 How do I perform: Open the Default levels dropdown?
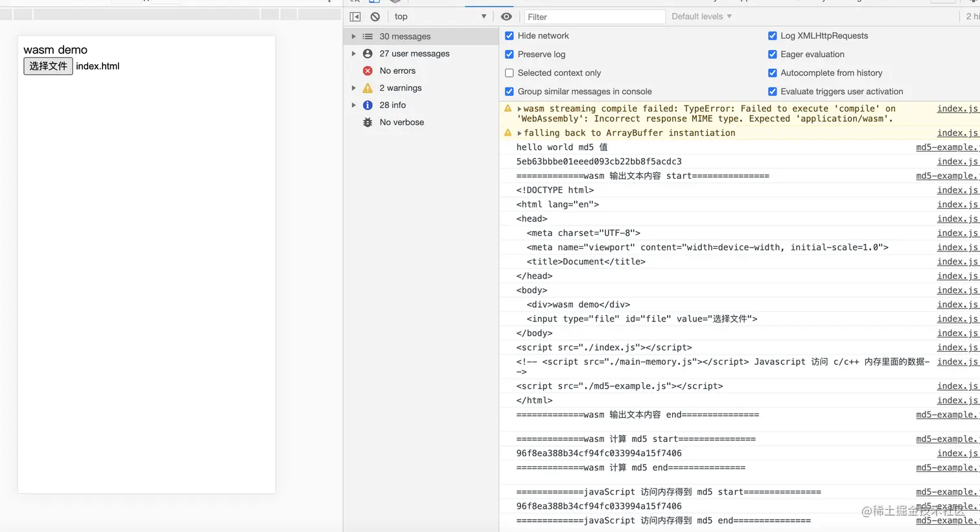pos(702,17)
